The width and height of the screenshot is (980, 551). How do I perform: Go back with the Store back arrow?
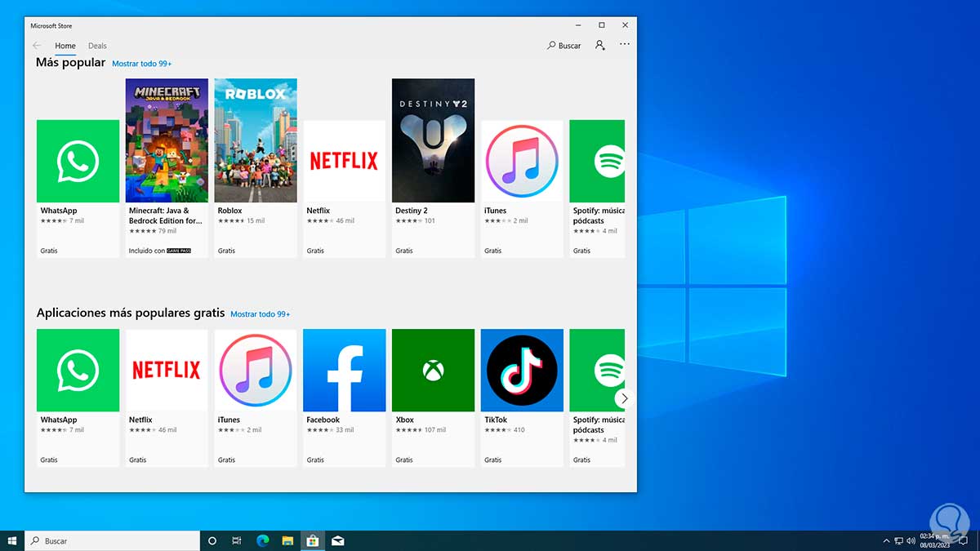point(37,46)
